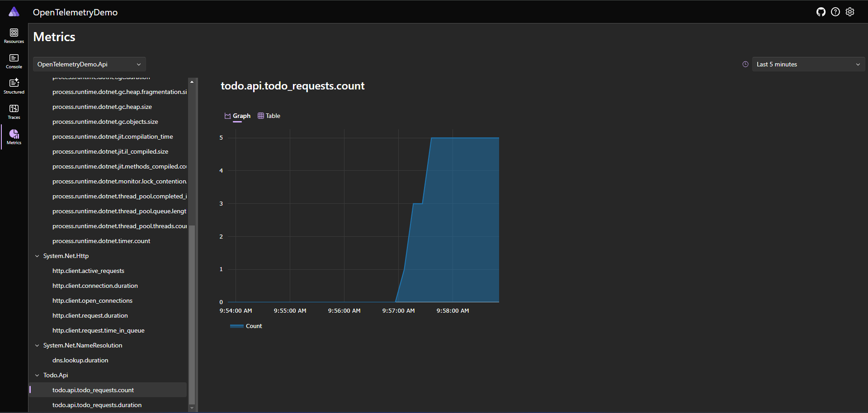Select the Metrics sidebar icon

(x=14, y=136)
